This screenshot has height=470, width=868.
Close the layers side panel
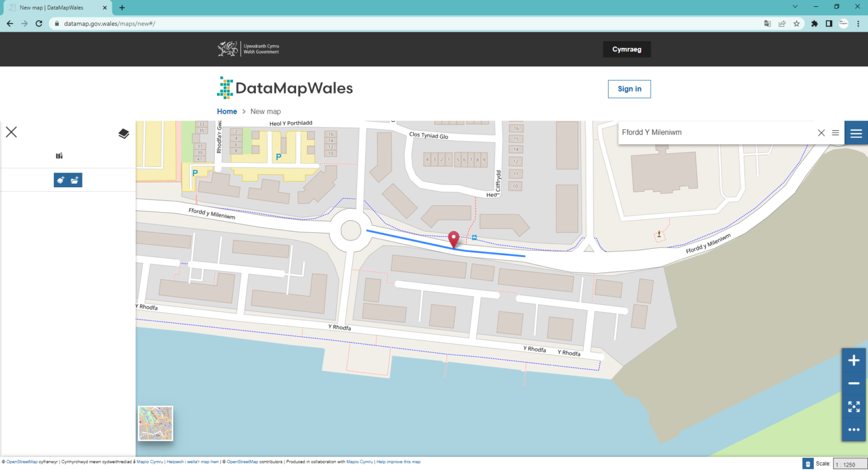coord(11,132)
